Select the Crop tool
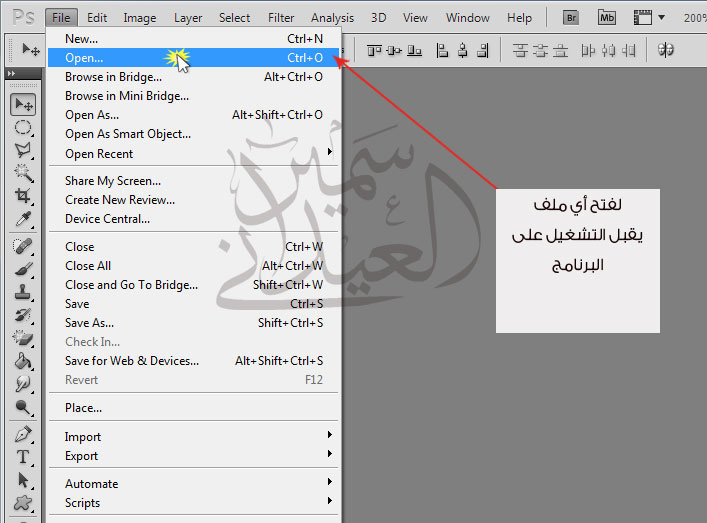707x523 pixels. [23, 196]
